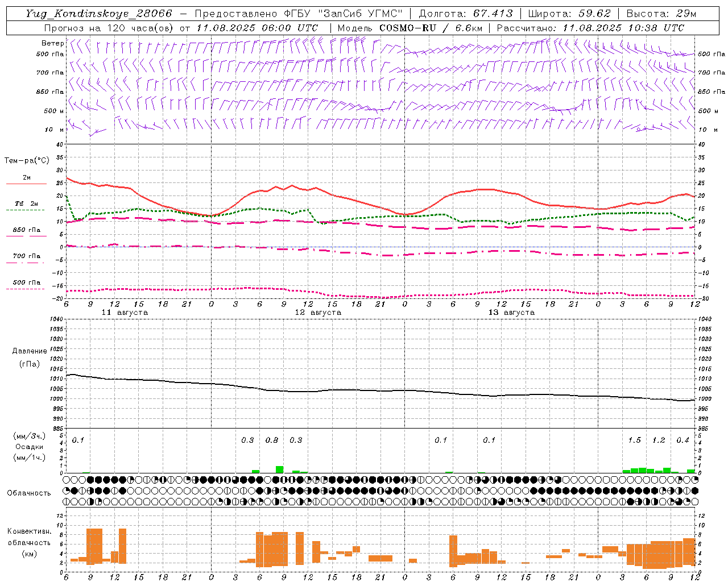Click the 11 августа date label
The height and width of the screenshot is (582, 728).
point(125,313)
